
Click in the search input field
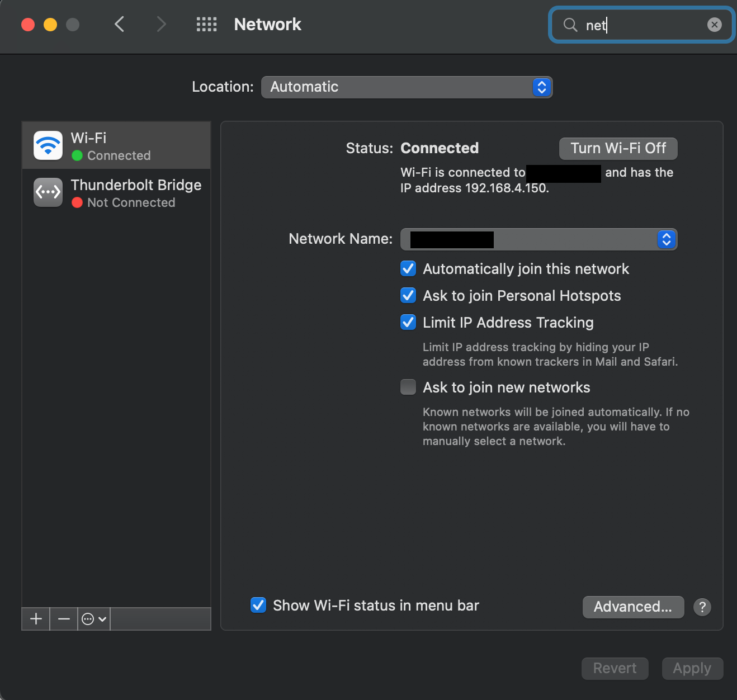(643, 25)
